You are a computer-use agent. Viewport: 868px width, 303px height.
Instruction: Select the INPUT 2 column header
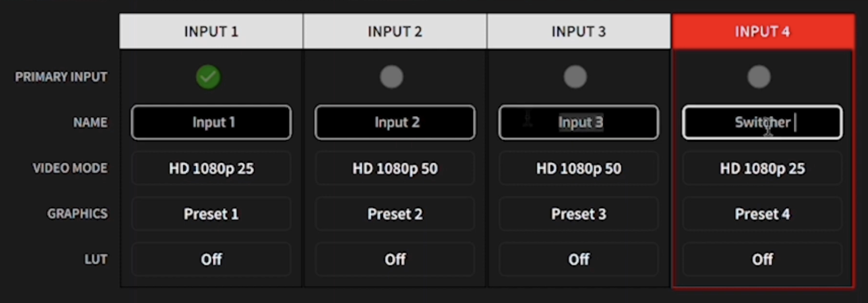click(395, 32)
